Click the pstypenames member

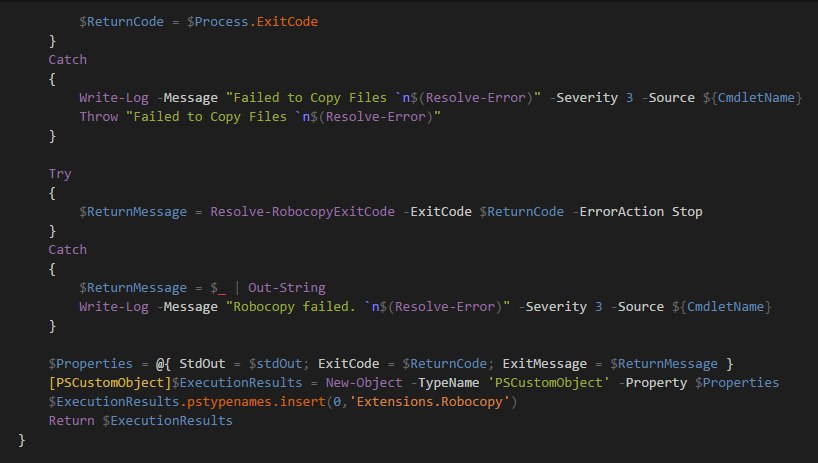click(229, 401)
